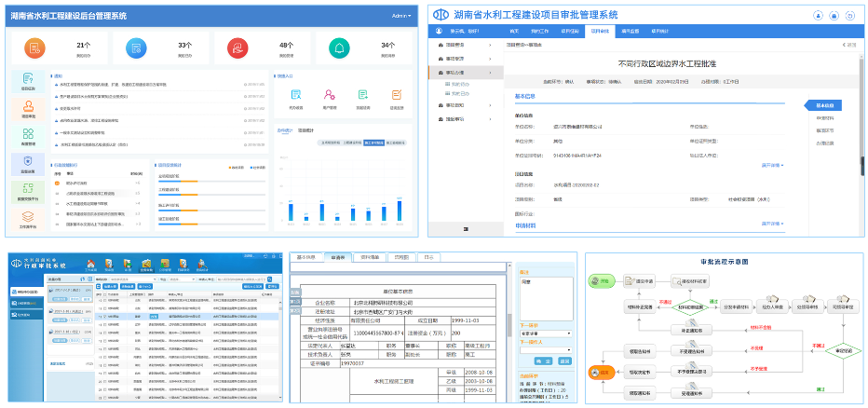This screenshot has width=868, height=408.
Task: Click the blue icon beside 33个
Action: tap(136, 48)
